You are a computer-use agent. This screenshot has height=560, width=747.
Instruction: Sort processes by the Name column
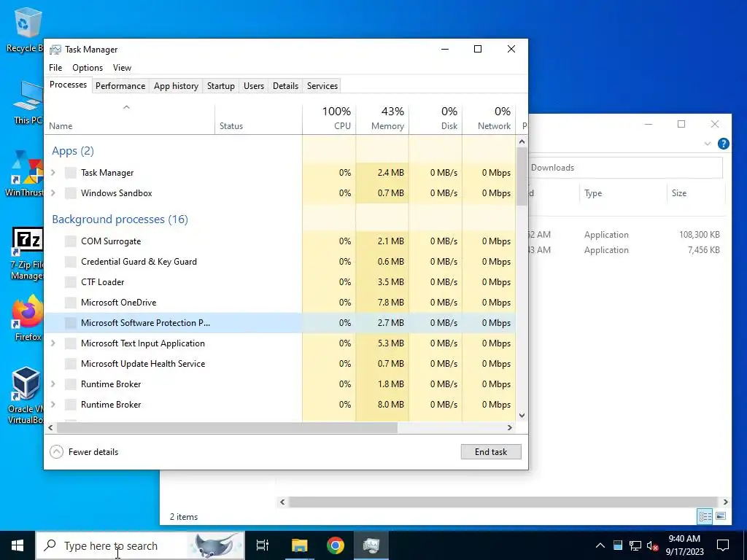pos(130,119)
